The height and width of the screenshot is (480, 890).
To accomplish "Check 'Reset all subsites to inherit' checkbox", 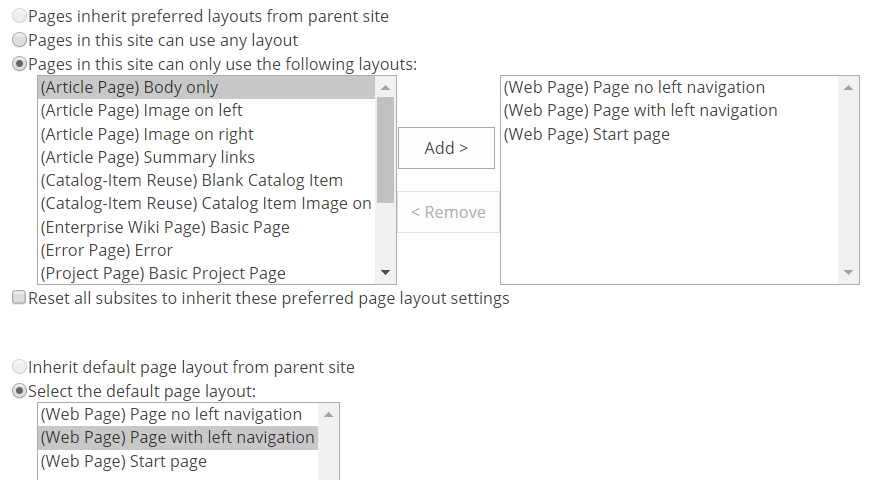I will coord(19,297).
